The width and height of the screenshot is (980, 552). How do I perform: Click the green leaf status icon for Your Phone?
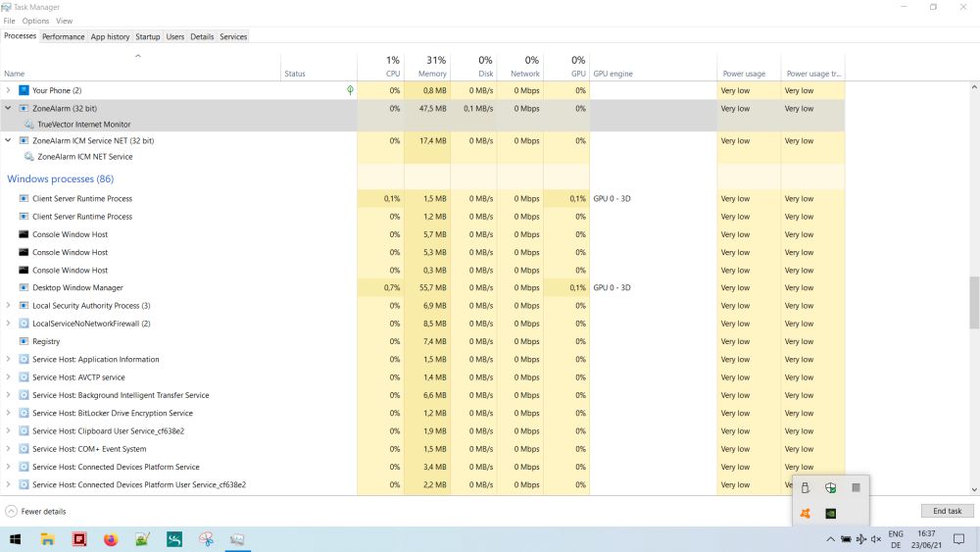tap(350, 90)
